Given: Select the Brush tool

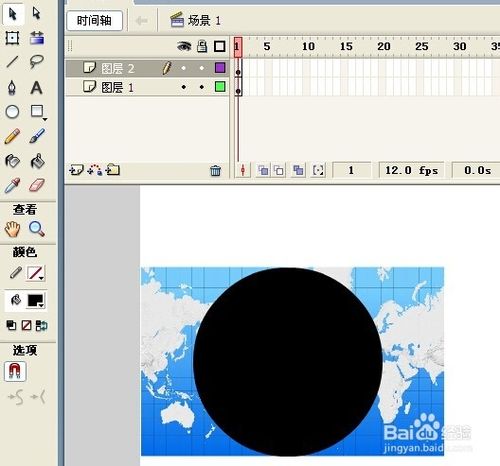Looking at the screenshot, I should [37, 136].
